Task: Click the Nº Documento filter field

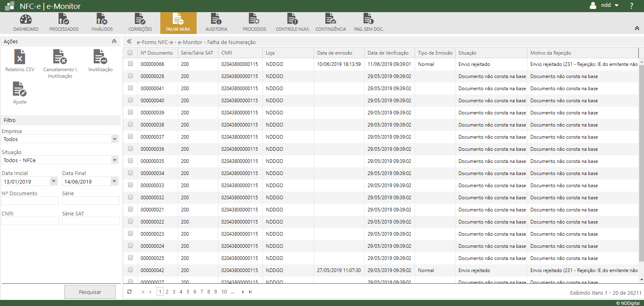Action: pyautogui.click(x=30, y=201)
